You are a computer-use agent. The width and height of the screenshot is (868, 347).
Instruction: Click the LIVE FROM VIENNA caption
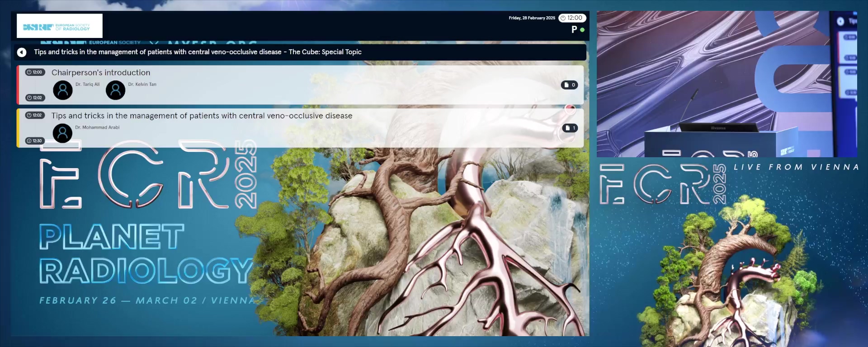pos(796,167)
